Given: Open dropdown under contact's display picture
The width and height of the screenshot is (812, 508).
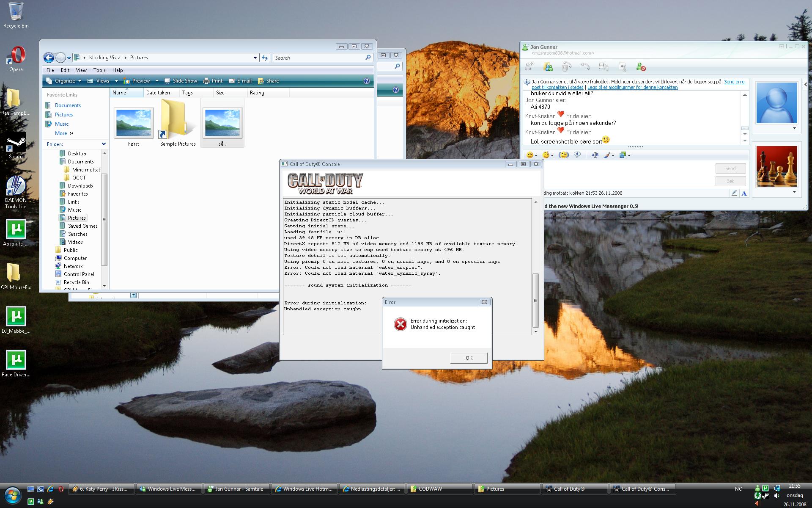Looking at the screenshot, I should pyautogui.click(x=794, y=128).
